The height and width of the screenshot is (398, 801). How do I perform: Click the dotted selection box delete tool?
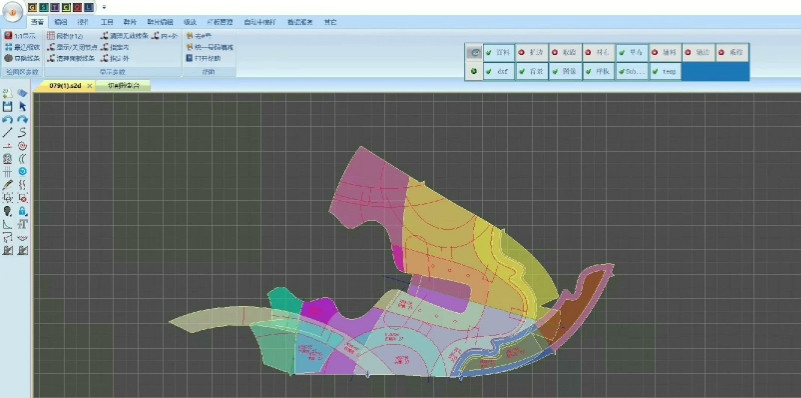tap(22, 198)
